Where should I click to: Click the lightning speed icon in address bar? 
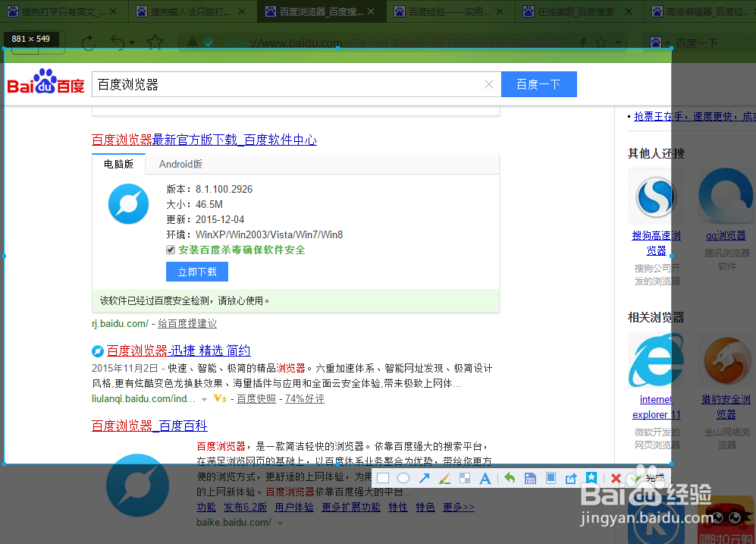pos(583,43)
